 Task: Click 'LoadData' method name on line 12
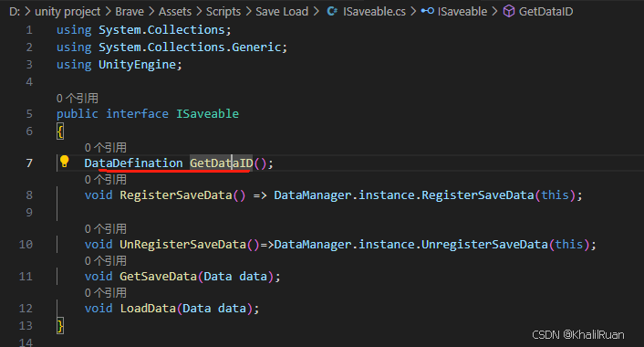pyautogui.click(x=148, y=309)
